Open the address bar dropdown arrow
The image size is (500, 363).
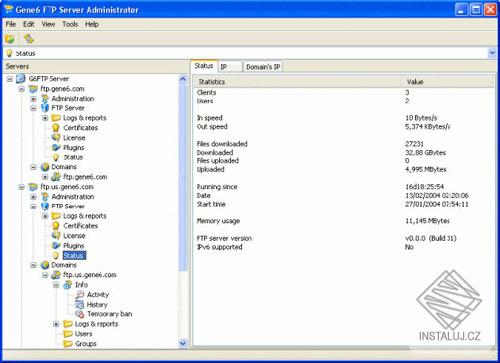(x=492, y=53)
